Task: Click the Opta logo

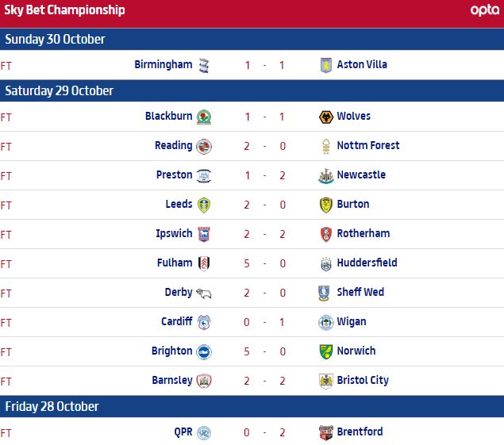Action: pyautogui.click(x=484, y=10)
